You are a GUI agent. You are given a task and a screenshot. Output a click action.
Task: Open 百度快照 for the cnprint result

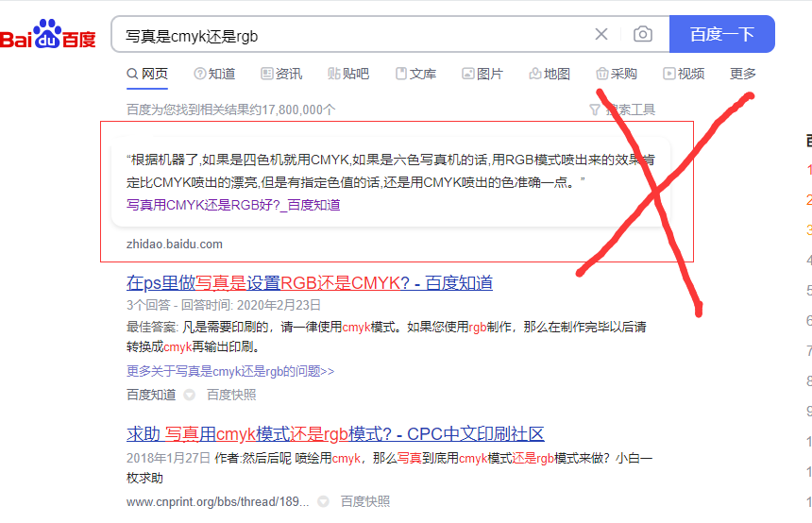point(365,502)
